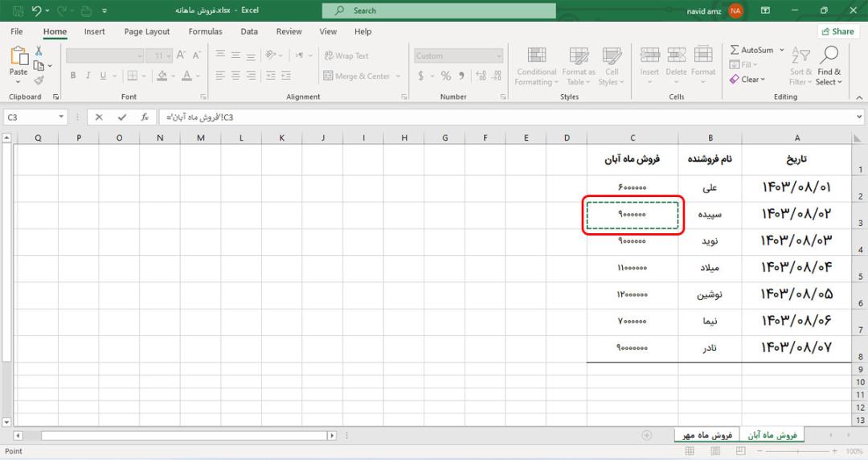Open the font size dropdown
Image resolution: width=868 pixels, height=460 pixels.
[x=169, y=55]
